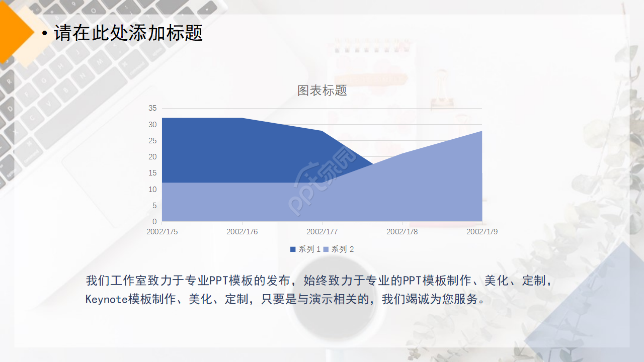Screen dimensions: 644x362
Task: Select the dark blue 系列 1 area
Action: click(242, 151)
